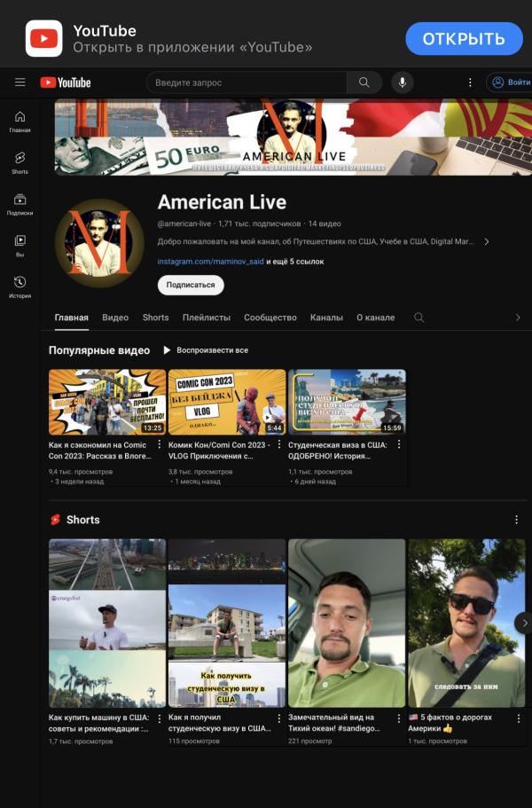The height and width of the screenshot is (808, 532).
Task: Open the three-dot settings menu in header
Action: click(470, 82)
